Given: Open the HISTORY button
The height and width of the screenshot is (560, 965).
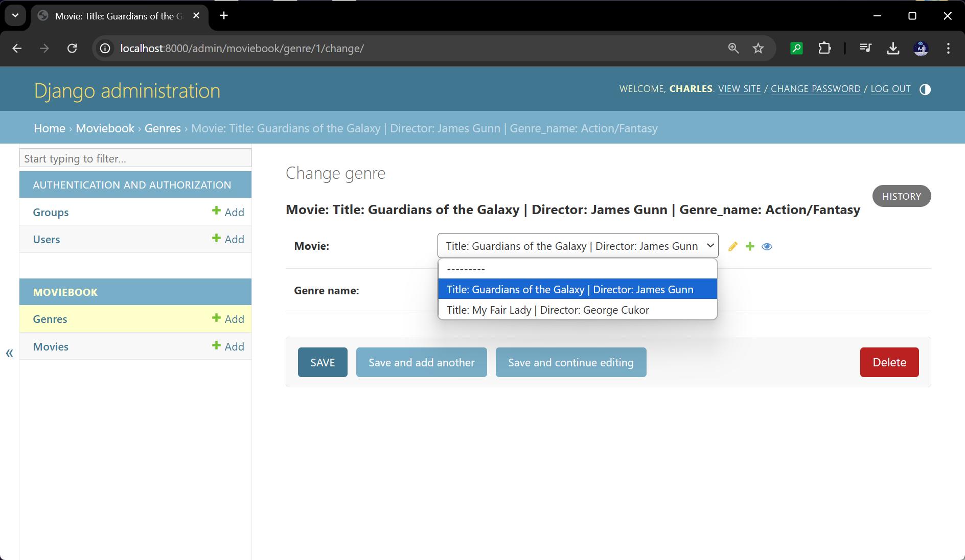Looking at the screenshot, I should (x=901, y=196).
